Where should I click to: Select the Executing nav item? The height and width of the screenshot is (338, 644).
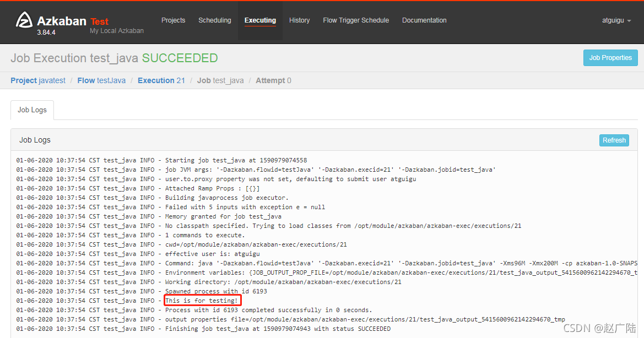pos(260,20)
